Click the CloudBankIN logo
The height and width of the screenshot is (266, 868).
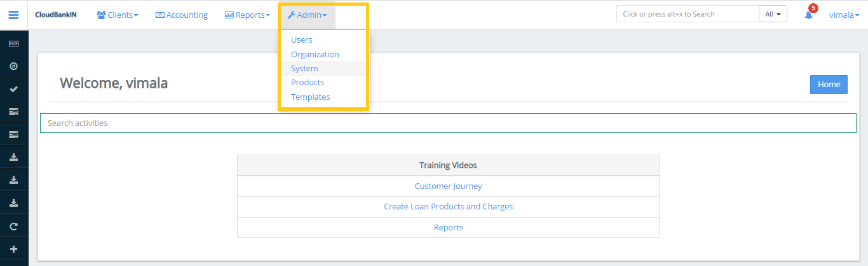click(x=56, y=15)
